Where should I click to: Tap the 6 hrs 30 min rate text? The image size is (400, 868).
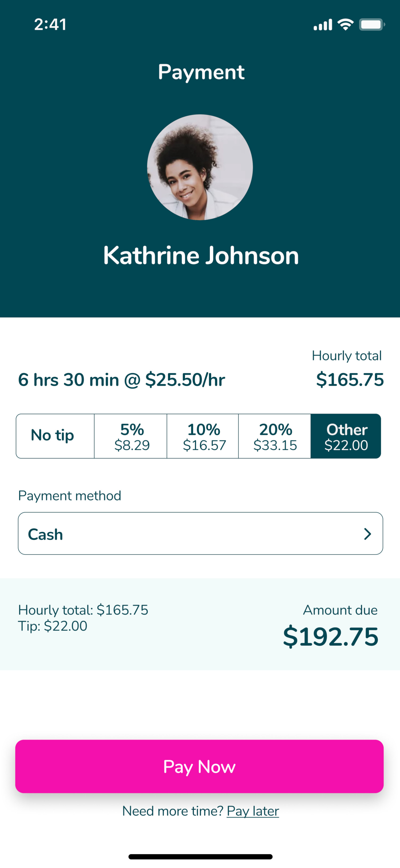coord(121,380)
